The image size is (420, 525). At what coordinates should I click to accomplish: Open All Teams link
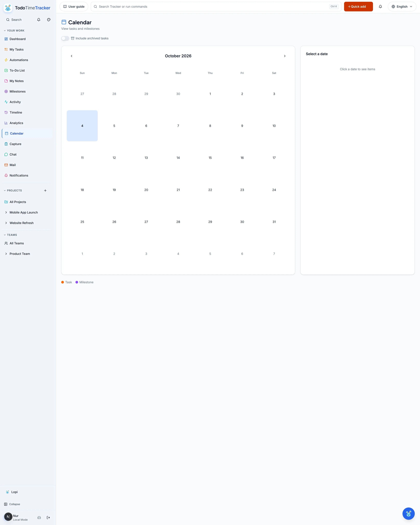[27, 243]
